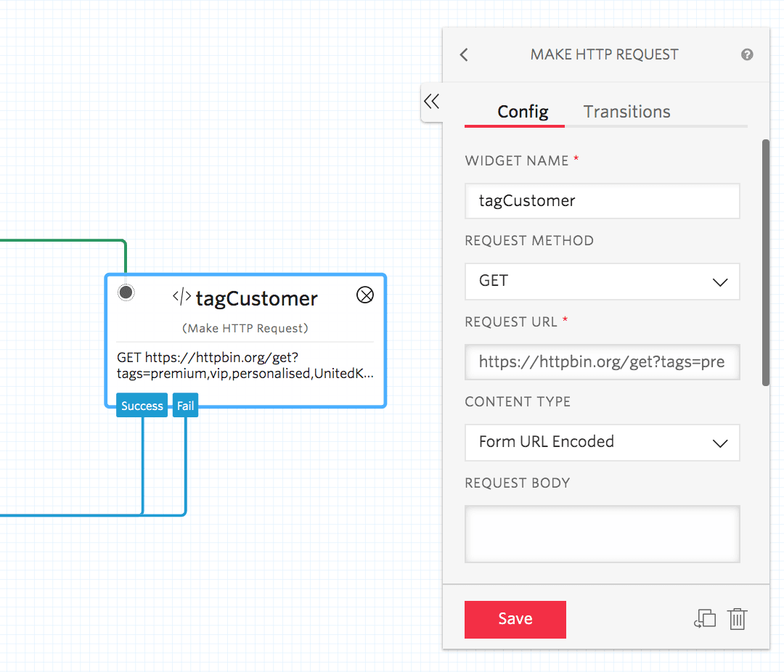Click the Save button
Image resolution: width=784 pixels, height=672 pixels.
point(515,619)
